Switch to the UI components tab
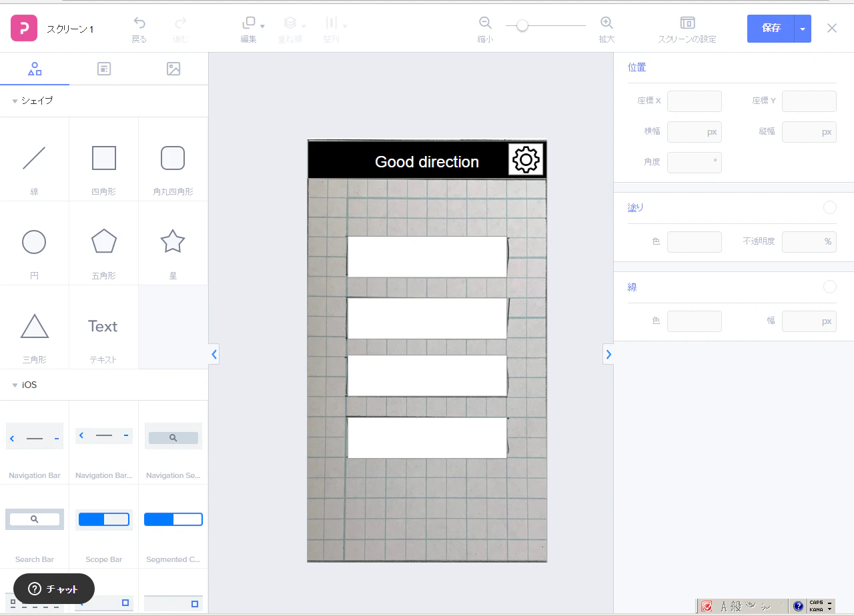This screenshot has width=854, height=616. 104,69
